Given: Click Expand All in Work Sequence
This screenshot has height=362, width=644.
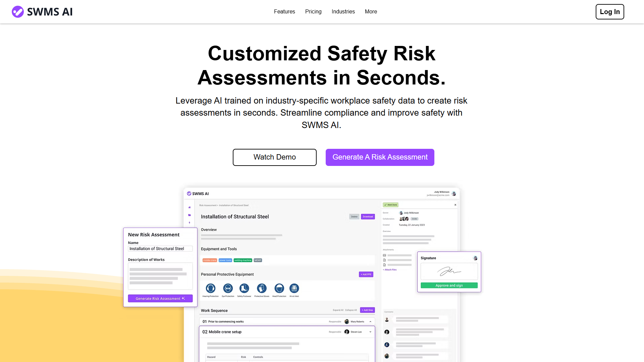Looking at the screenshot, I should pos(338,310).
